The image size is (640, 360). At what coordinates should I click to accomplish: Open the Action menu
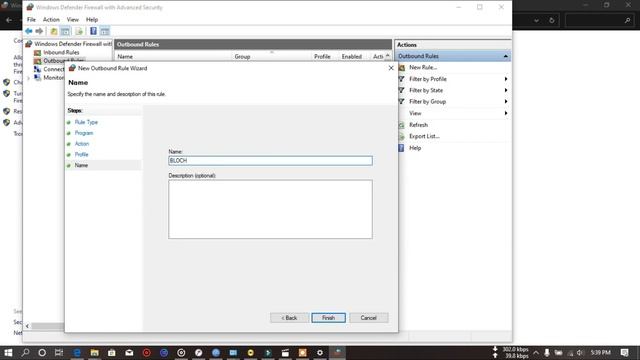pos(51,20)
